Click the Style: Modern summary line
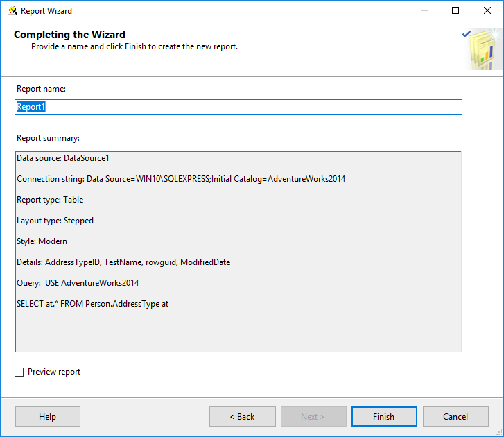Screen dimensions: 504x437 point(43,241)
